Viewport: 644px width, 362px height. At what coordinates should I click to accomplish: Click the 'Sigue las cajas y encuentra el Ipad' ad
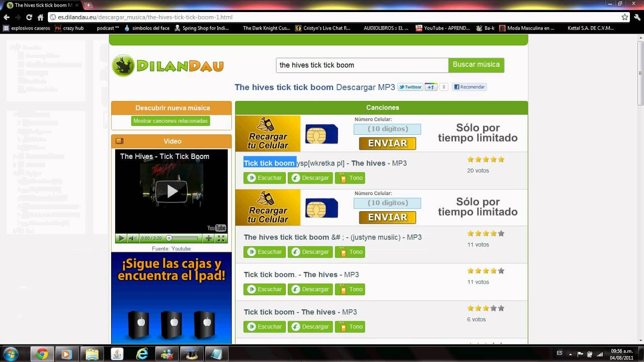(x=172, y=298)
